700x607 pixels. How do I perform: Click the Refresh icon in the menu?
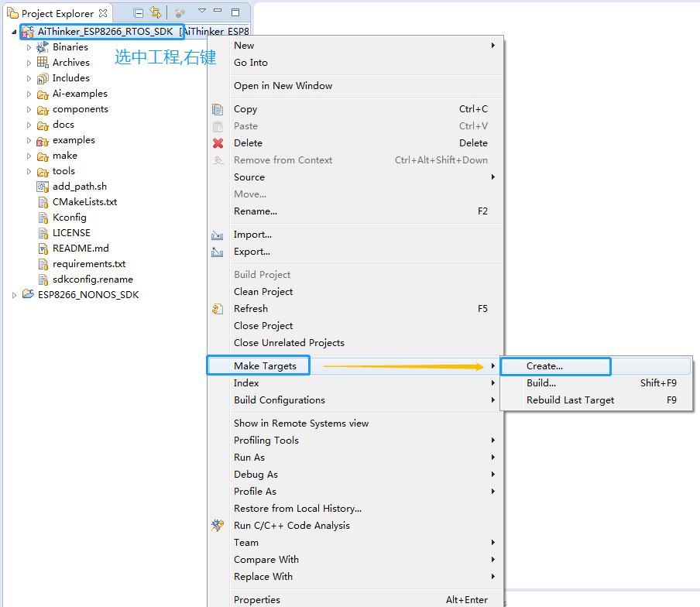pos(218,309)
